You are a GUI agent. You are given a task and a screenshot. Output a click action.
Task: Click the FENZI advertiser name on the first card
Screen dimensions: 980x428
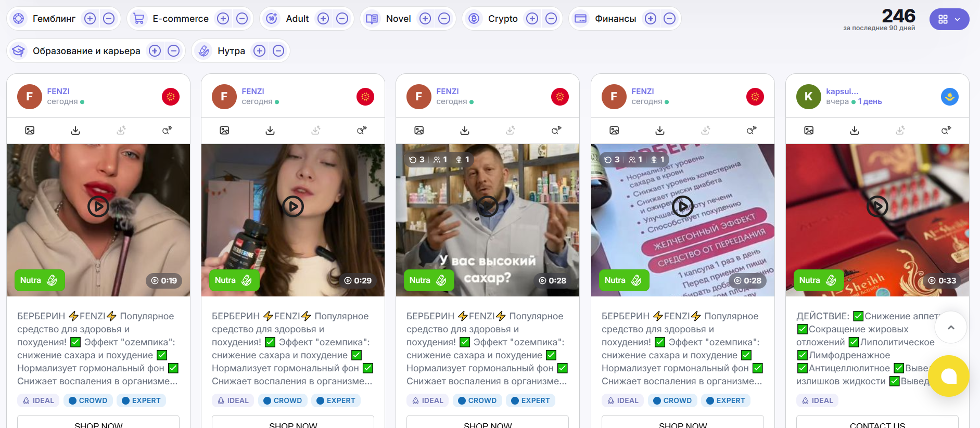(x=58, y=92)
